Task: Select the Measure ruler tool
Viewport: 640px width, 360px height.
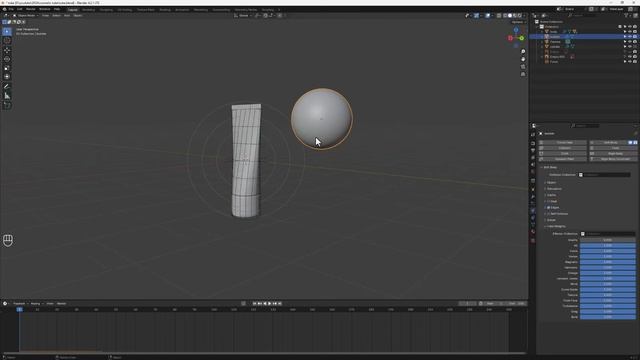Action: pyautogui.click(x=7, y=96)
